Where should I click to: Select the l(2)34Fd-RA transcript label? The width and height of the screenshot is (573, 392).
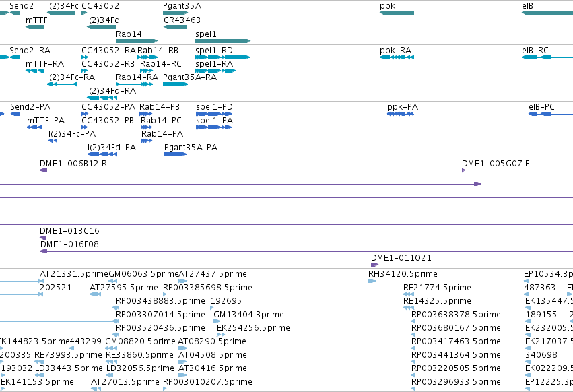tap(112, 91)
